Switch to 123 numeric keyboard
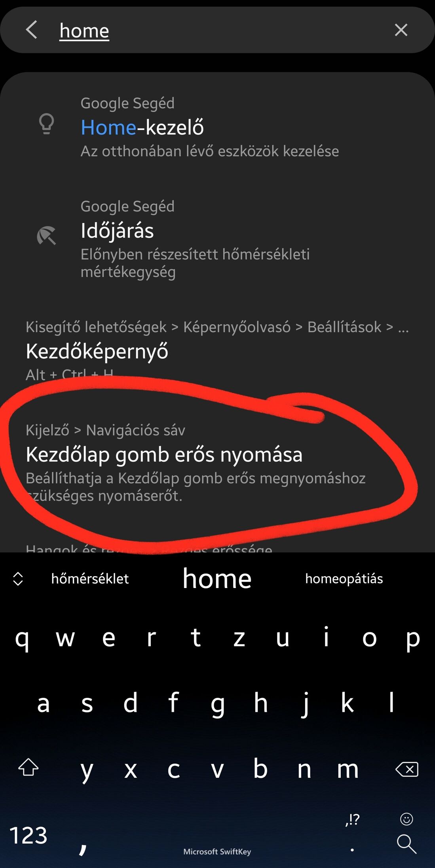This screenshot has width=435, height=868. [28, 836]
